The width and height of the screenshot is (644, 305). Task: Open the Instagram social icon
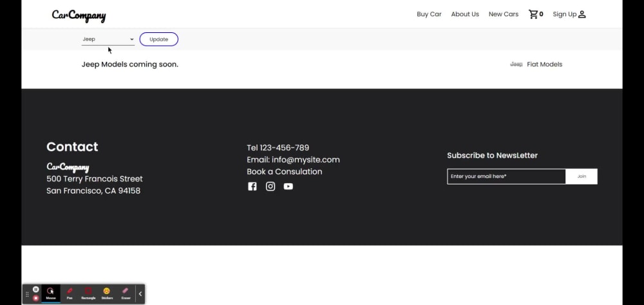point(270,186)
